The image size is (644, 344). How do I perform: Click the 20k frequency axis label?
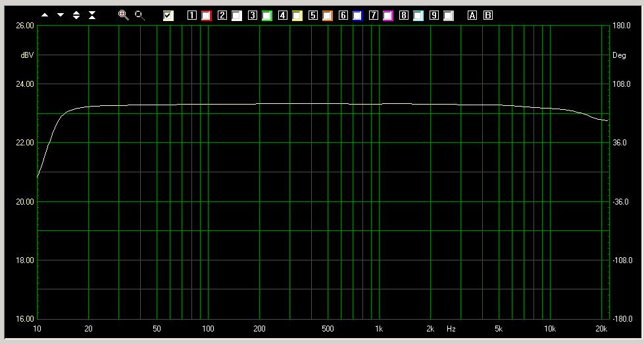[x=601, y=329]
